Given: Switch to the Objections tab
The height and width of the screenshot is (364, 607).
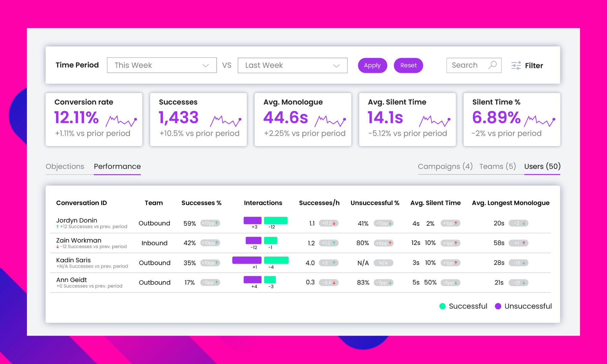Looking at the screenshot, I should click(65, 166).
